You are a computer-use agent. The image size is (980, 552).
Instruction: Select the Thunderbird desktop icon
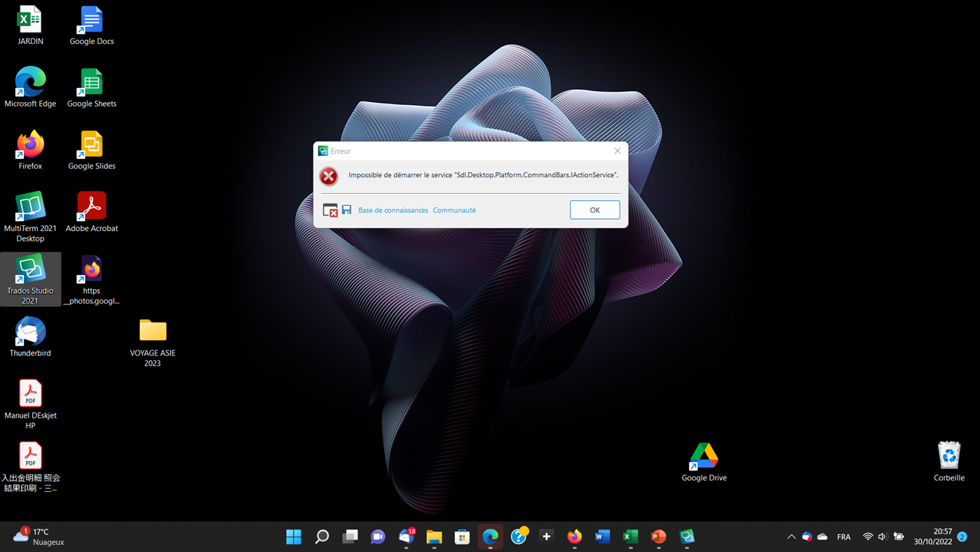(30, 337)
